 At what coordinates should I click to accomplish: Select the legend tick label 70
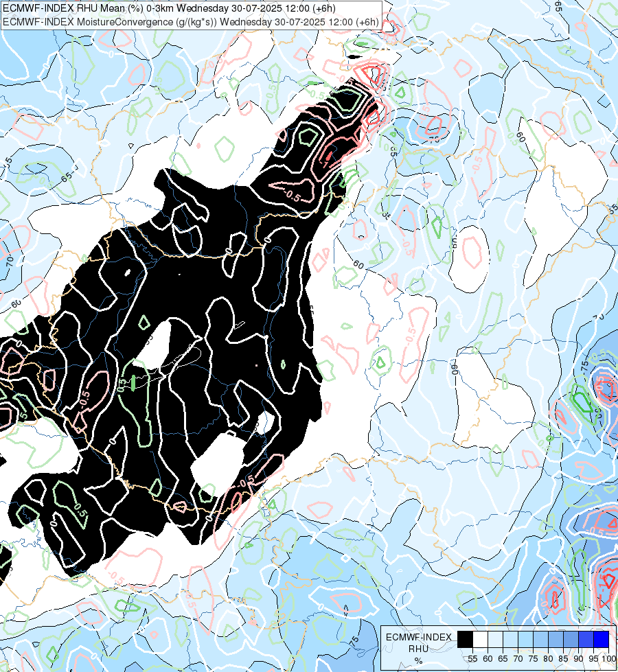[x=518, y=659]
